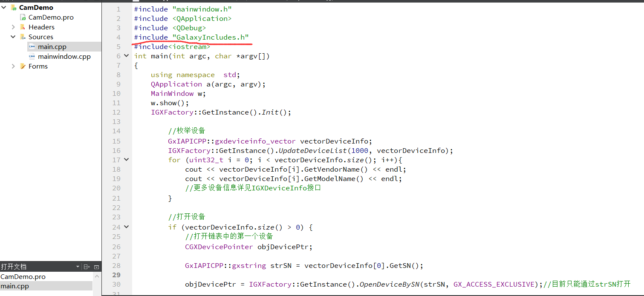Collapse the CamDemo project root node
The height and width of the screenshot is (296, 644).
[x=4, y=7]
